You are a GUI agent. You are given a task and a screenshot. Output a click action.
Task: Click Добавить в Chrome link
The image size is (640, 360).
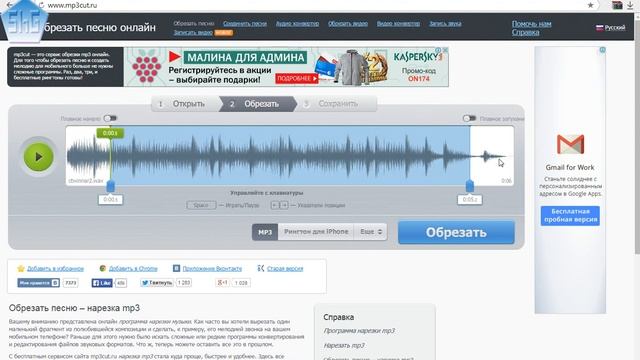coord(133,269)
